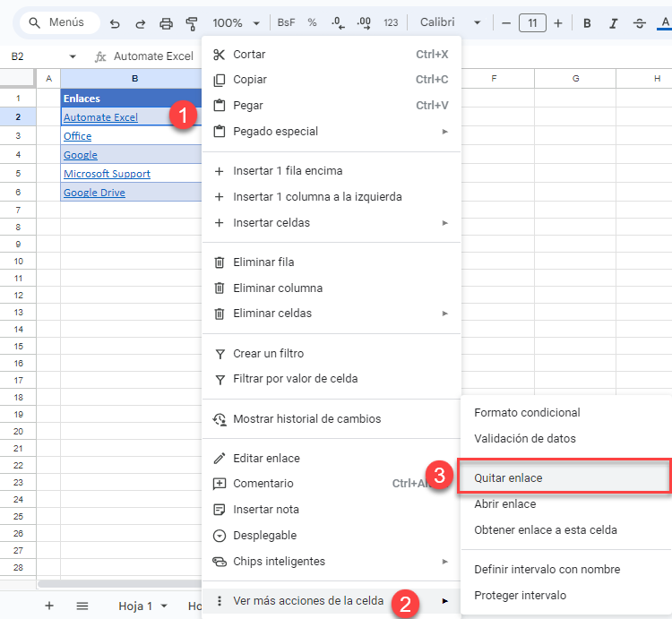The height and width of the screenshot is (619, 672).
Task: Select the Paint format tool
Action: click(192, 23)
